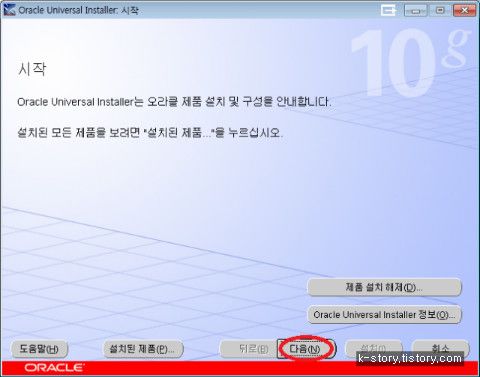Click the 취소 cancel button
This screenshot has height=377, width=480.
click(x=441, y=348)
